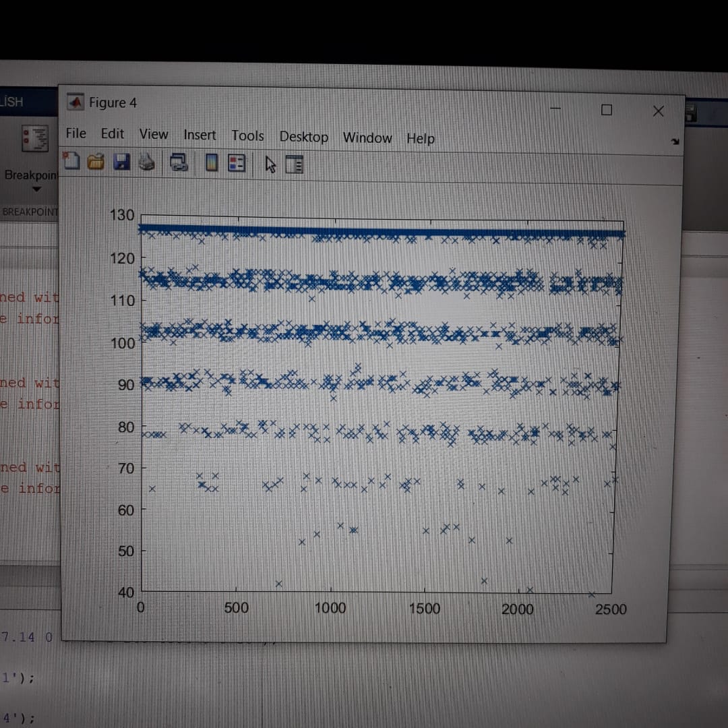Click the x-axis label 2500
Image resolution: width=728 pixels, height=728 pixels.
(x=611, y=609)
